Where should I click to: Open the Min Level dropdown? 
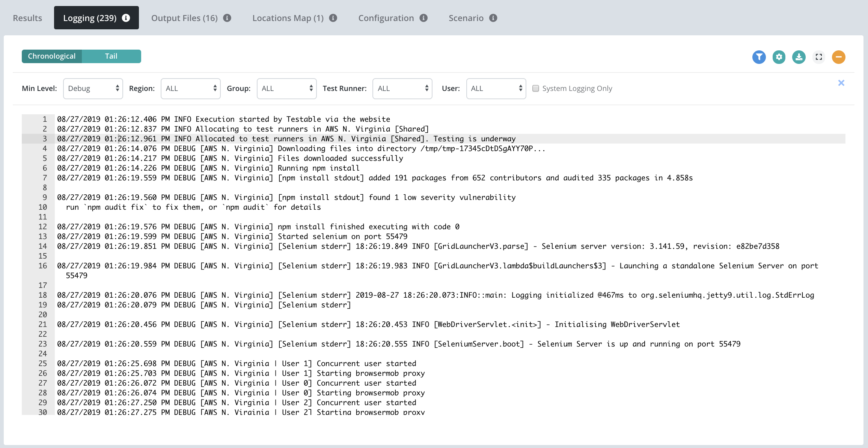point(93,89)
